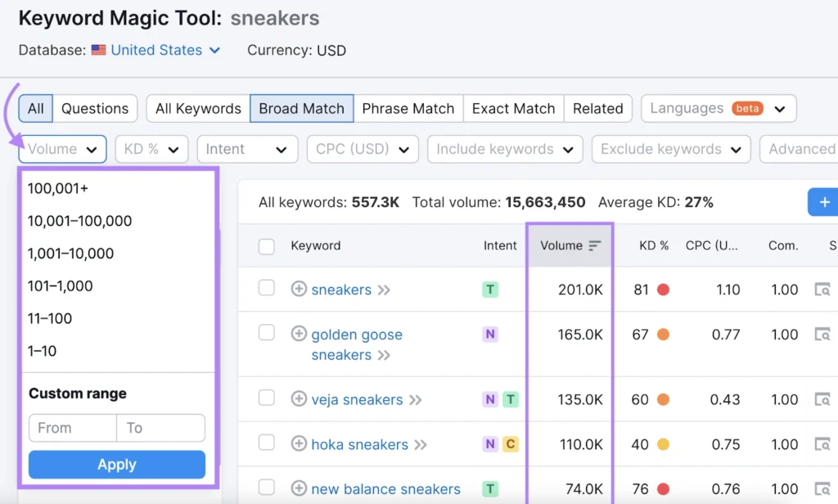The height and width of the screenshot is (504, 838).
Task: View SERP icon in new balance sneakers row
Action: click(822, 488)
